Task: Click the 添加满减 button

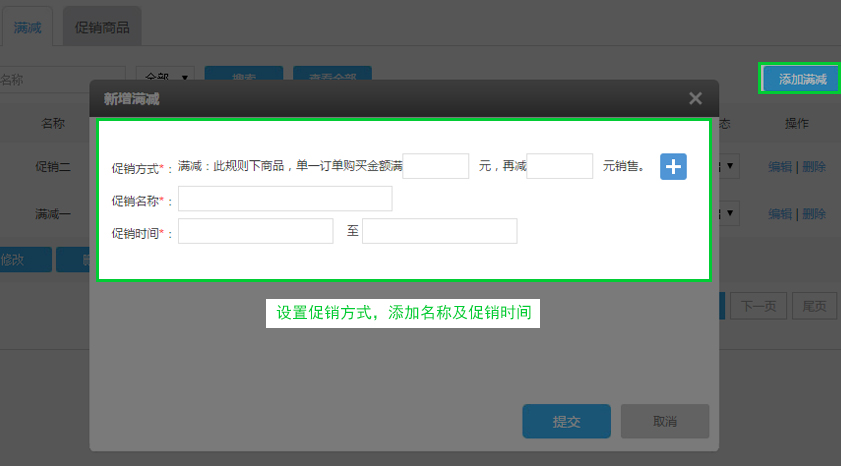Action: click(x=801, y=79)
